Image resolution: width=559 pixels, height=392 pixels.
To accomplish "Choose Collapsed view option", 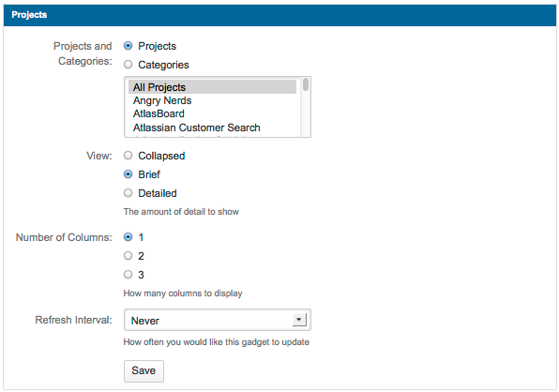I will point(128,156).
